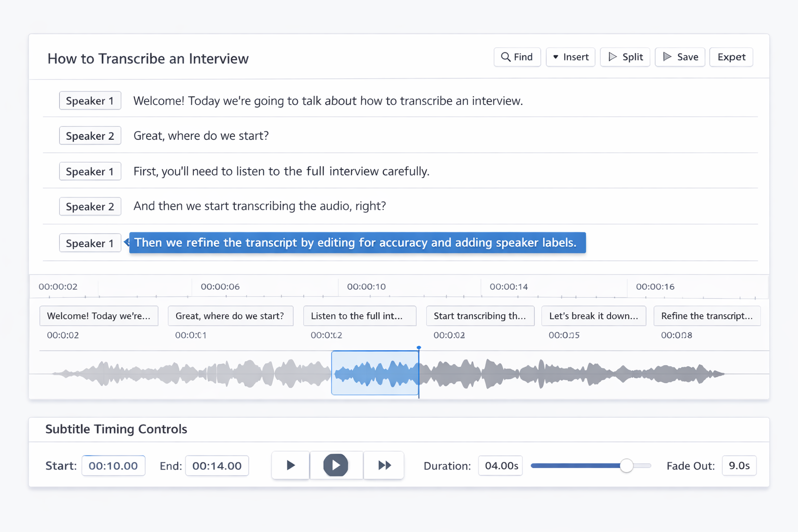The height and width of the screenshot is (532, 798).
Task: Open the Insert dropdown
Action: tap(570, 57)
